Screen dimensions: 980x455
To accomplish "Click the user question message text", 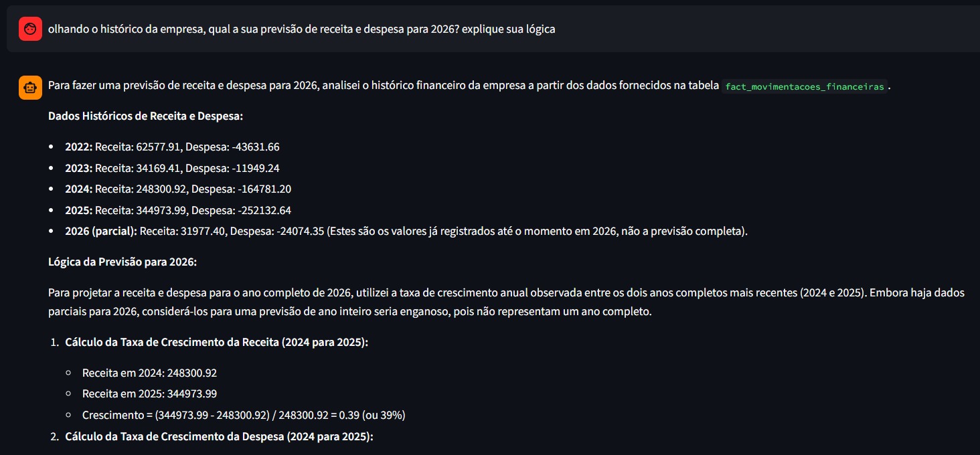I will tap(301, 29).
